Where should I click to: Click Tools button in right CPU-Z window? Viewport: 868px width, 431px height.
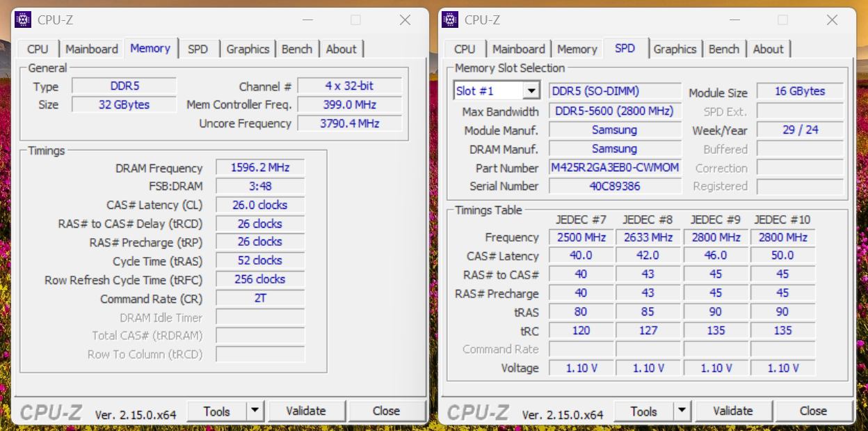click(x=644, y=411)
